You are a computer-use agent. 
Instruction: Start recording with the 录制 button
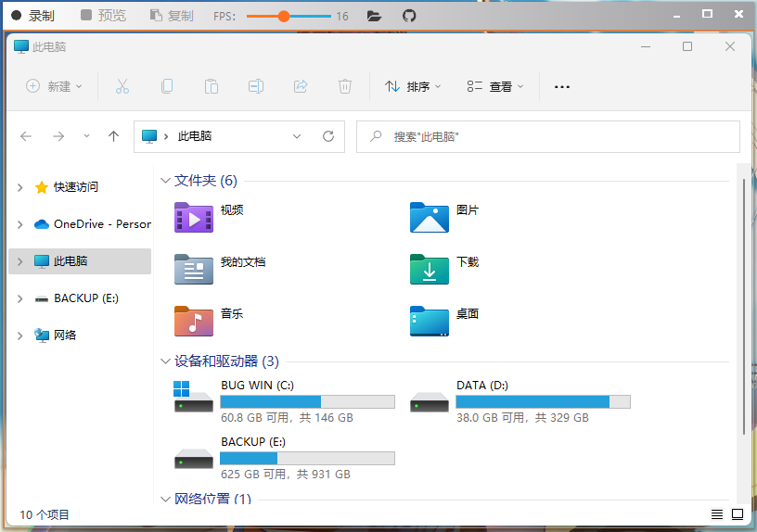(x=32, y=16)
